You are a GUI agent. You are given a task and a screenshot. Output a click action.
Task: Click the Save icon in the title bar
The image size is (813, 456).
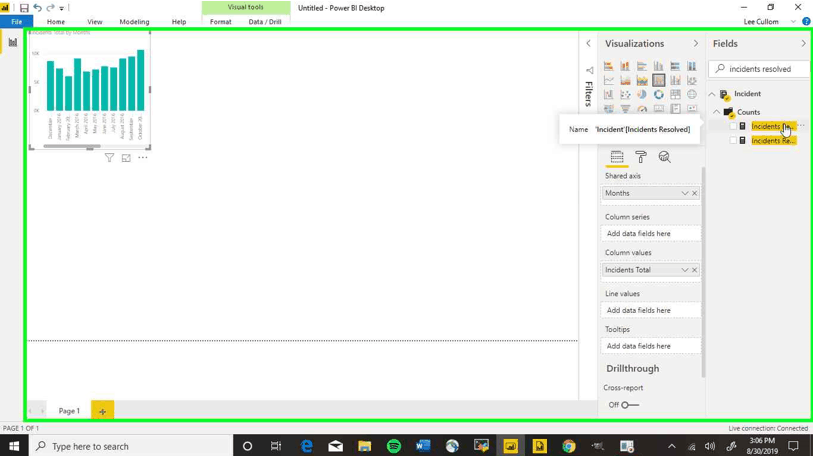24,8
